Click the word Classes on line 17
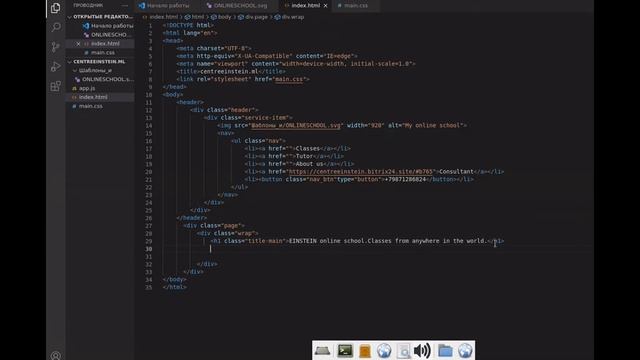 [x=307, y=149]
